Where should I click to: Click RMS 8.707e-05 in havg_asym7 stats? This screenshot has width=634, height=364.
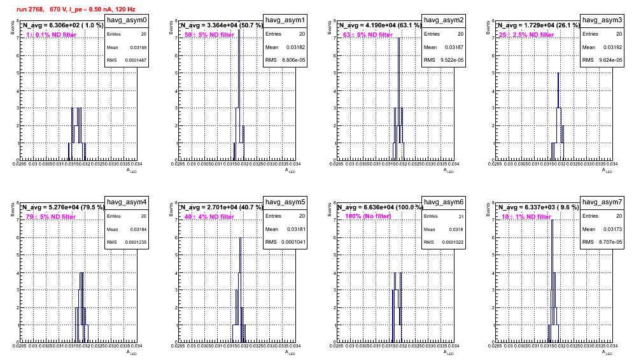[602, 242]
